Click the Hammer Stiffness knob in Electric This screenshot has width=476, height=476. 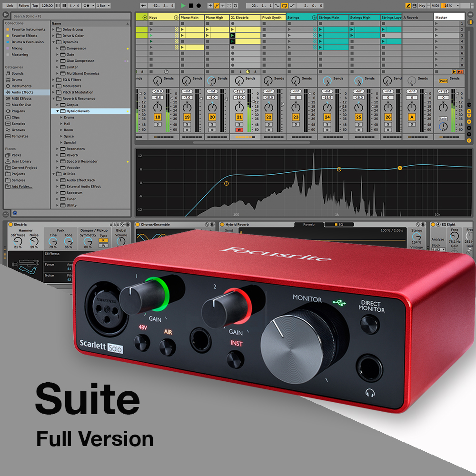[18, 241]
